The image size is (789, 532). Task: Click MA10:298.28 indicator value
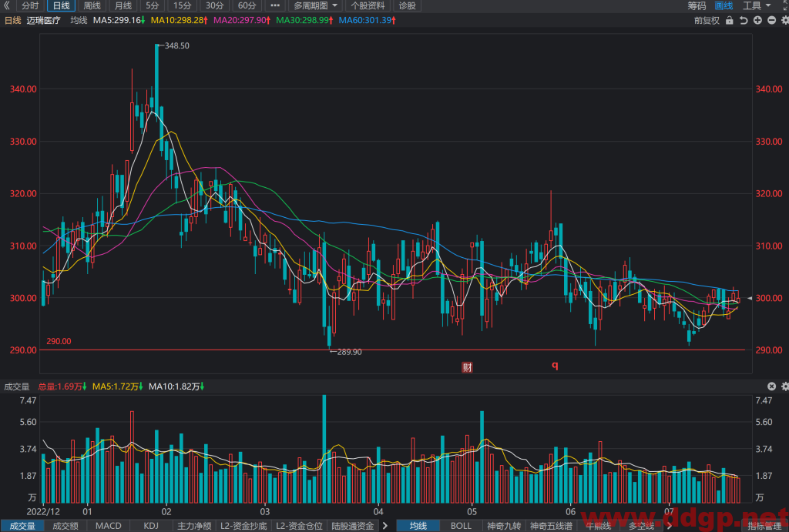coord(179,20)
